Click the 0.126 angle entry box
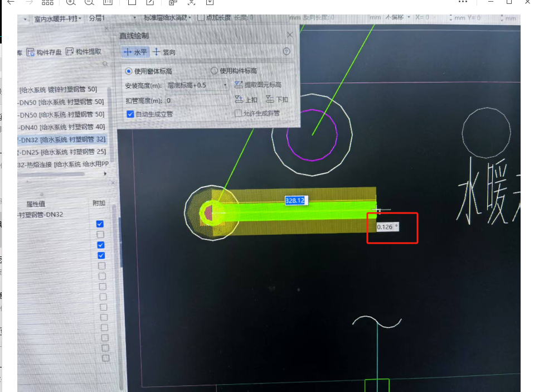The image size is (534, 392). tap(387, 227)
